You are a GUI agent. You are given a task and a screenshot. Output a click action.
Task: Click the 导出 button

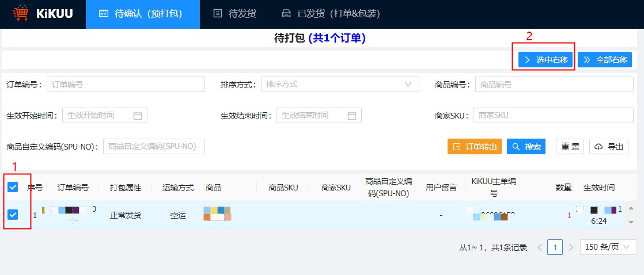[x=609, y=147]
